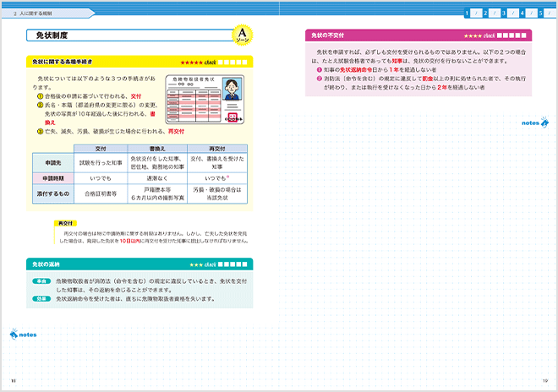The image size is (558, 392).
Task: Click the four-star rating in pink header
Action: pos(471,35)
